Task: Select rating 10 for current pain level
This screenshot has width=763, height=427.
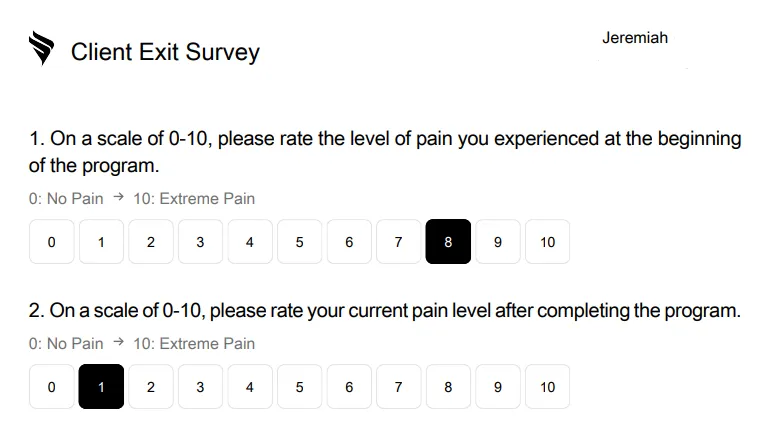Action: tap(547, 387)
